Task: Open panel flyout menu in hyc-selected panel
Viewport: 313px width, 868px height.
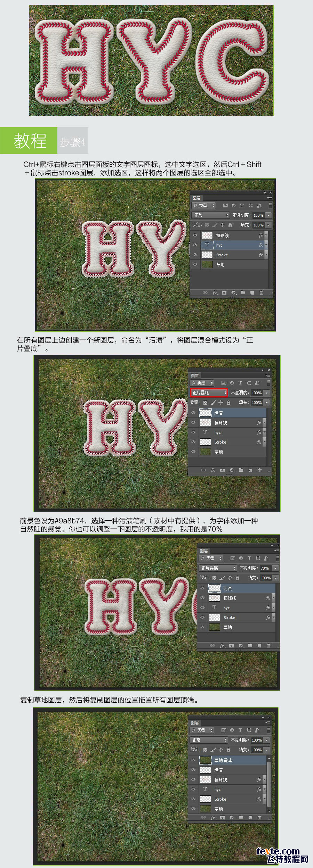Action: (270, 198)
